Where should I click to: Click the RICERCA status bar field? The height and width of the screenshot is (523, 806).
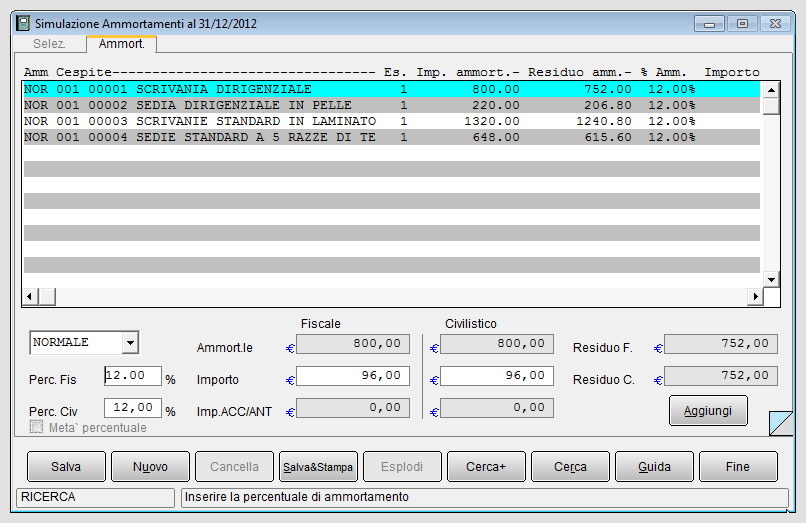point(96,497)
